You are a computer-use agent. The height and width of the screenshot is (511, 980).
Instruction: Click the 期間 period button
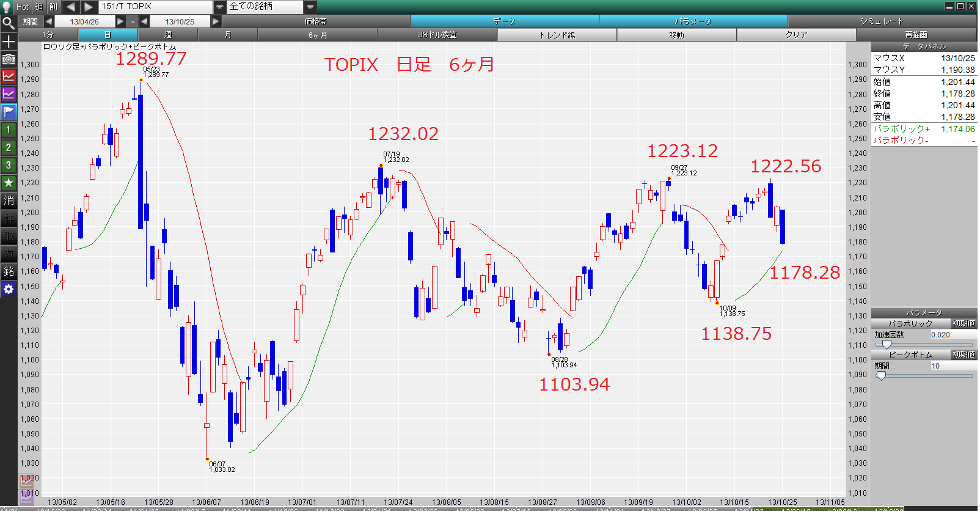31,21
